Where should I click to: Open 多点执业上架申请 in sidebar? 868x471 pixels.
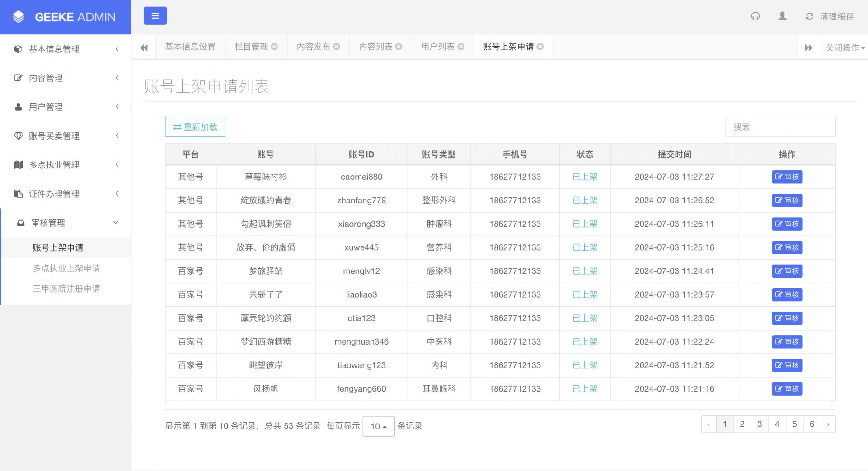click(x=66, y=268)
